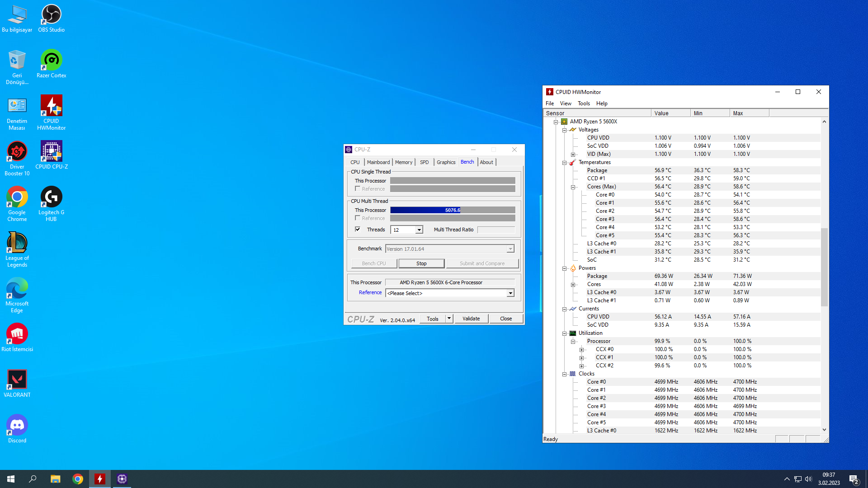Switch to the Memory tab
This screenshot has height=488, width=868.
pyautogui.click(x=403, y=162)
